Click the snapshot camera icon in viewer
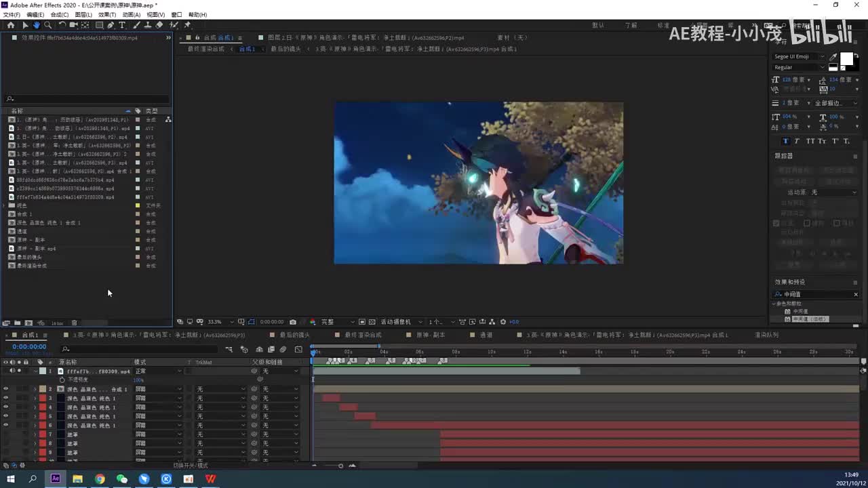868x488 pixels. [292, 322]
